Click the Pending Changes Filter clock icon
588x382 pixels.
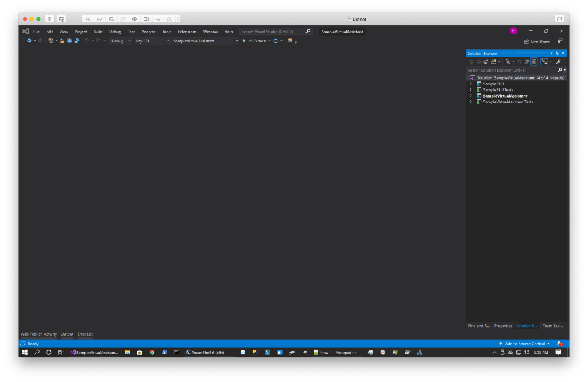pos(508,61)
